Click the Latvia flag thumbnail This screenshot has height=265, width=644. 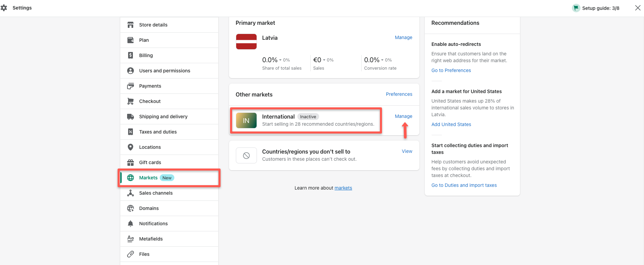coord(246,41)
